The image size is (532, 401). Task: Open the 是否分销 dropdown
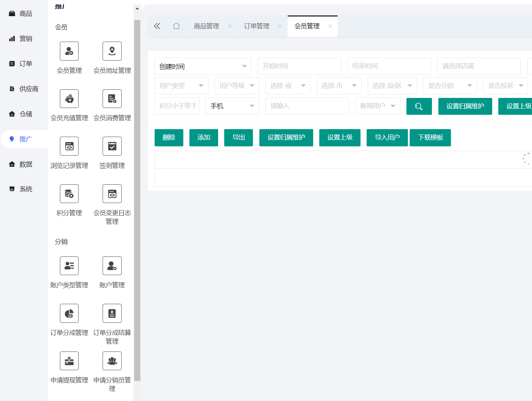click(x=450, y=86)
